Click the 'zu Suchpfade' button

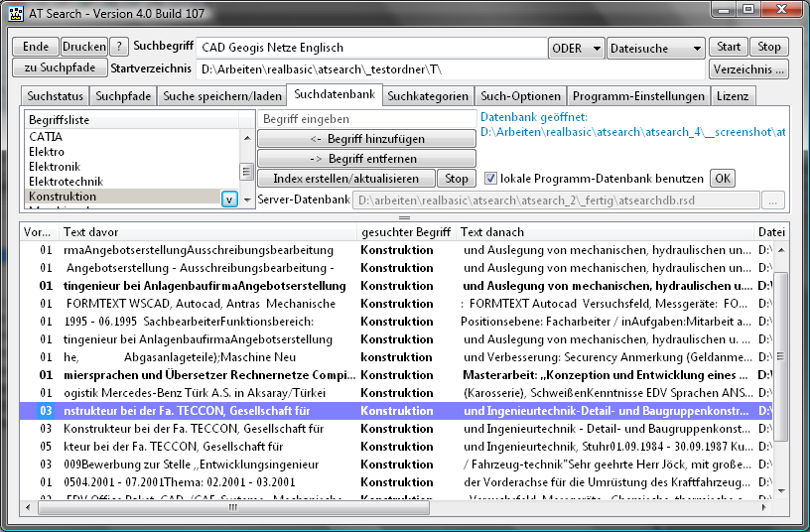tap(60, 67)
